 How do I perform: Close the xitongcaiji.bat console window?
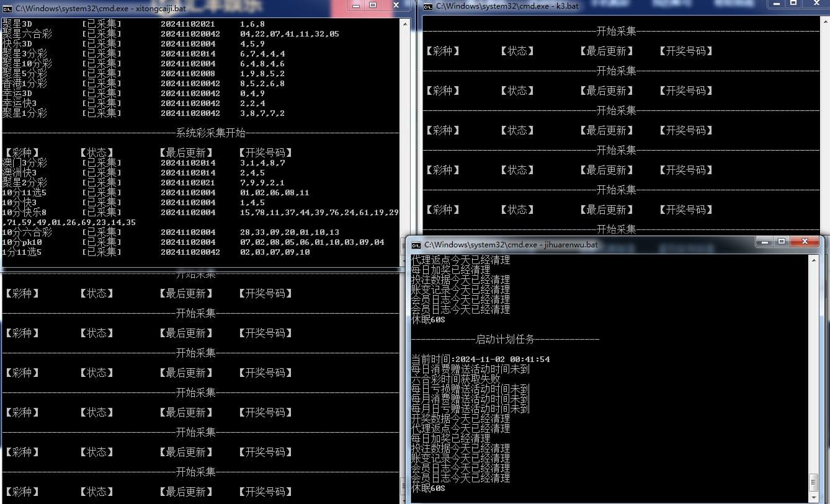point(395,6)
